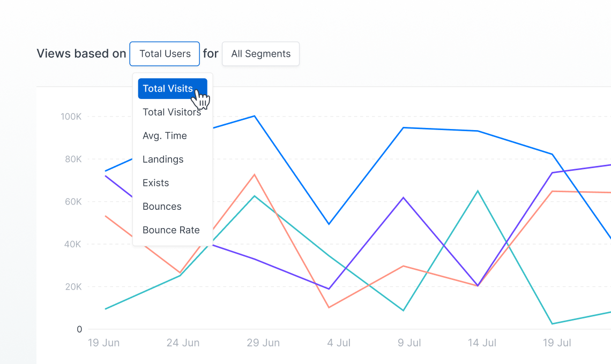Click the purple line peak at 9 Jul
611x364 pixels.
pyautogui.click(x=403, y=198)
